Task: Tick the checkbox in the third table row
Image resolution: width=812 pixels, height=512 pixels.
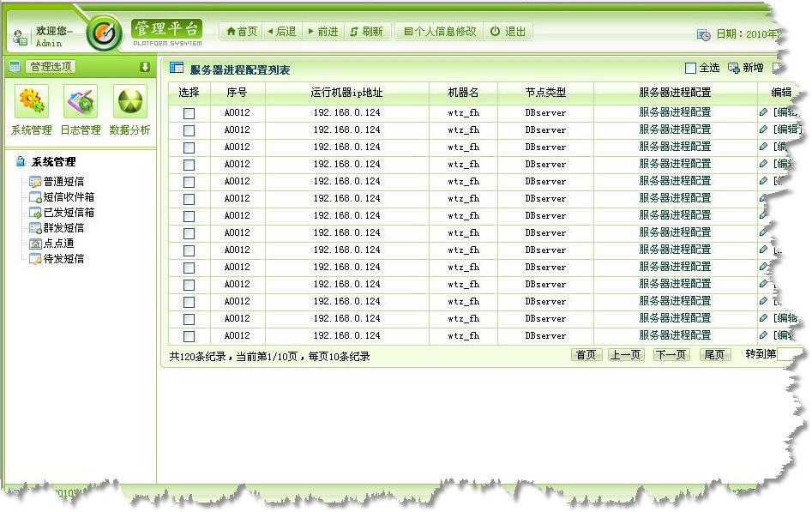Action: pyautogui.click(x=189, y=148)
